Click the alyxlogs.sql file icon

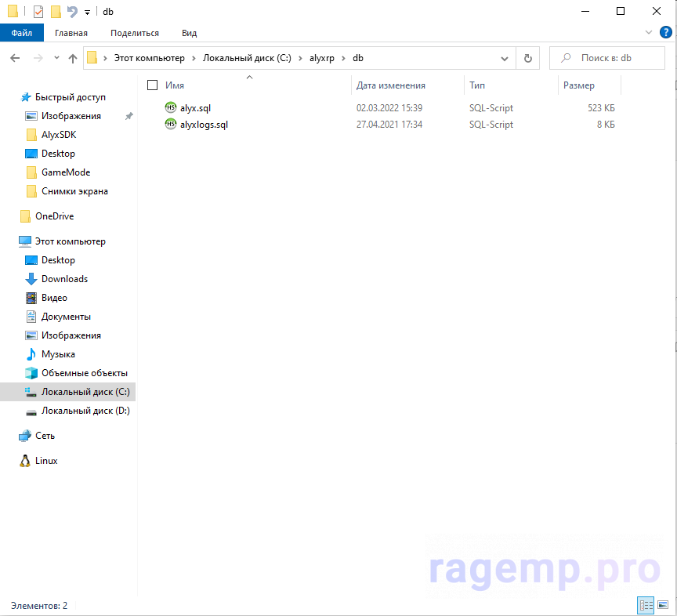coord(171,125)
